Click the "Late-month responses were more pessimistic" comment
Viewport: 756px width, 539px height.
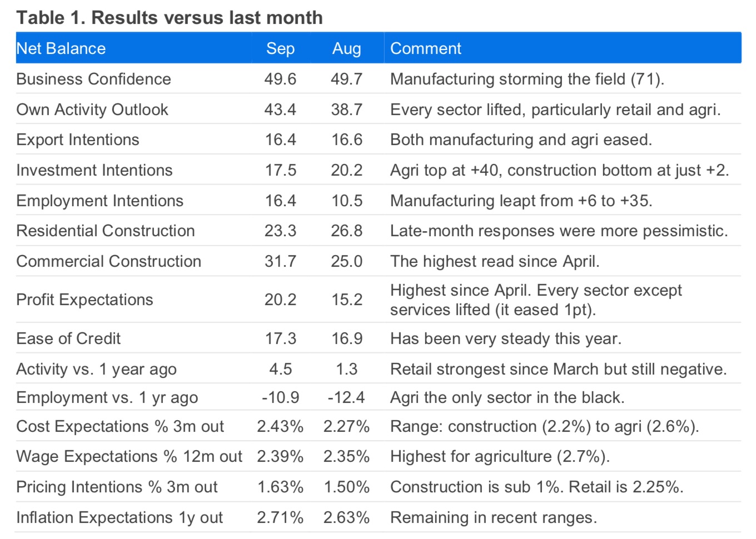pos(559,231)
